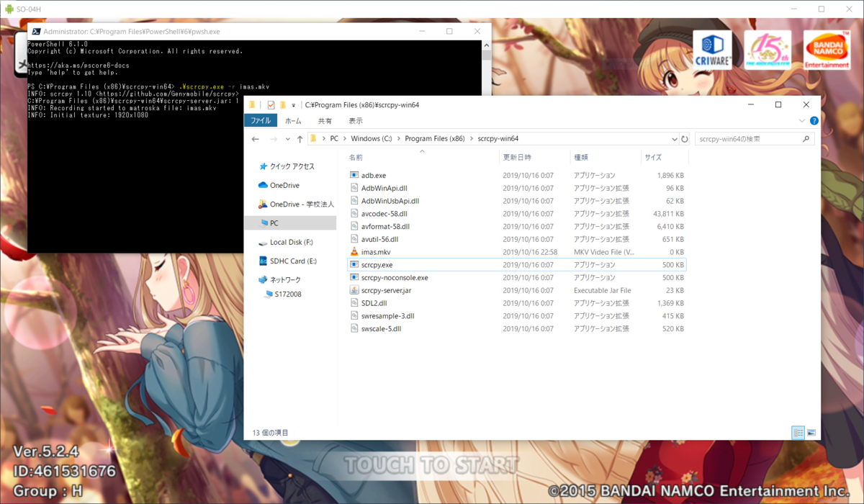The image size is (864, 504).
Task: Select the imas.mkv VLC cone icon
Action: [354, 252]
